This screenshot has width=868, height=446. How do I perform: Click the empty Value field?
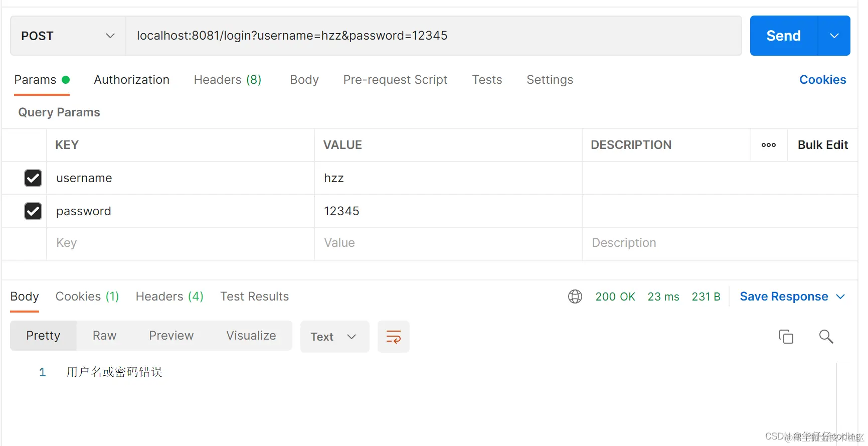(448, 243)
